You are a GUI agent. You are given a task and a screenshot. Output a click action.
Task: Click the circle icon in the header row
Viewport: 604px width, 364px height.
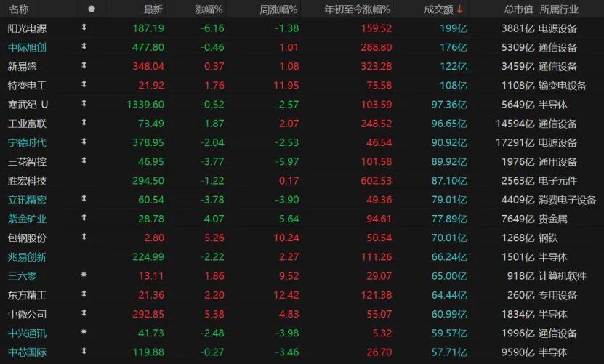coord(91,9)
